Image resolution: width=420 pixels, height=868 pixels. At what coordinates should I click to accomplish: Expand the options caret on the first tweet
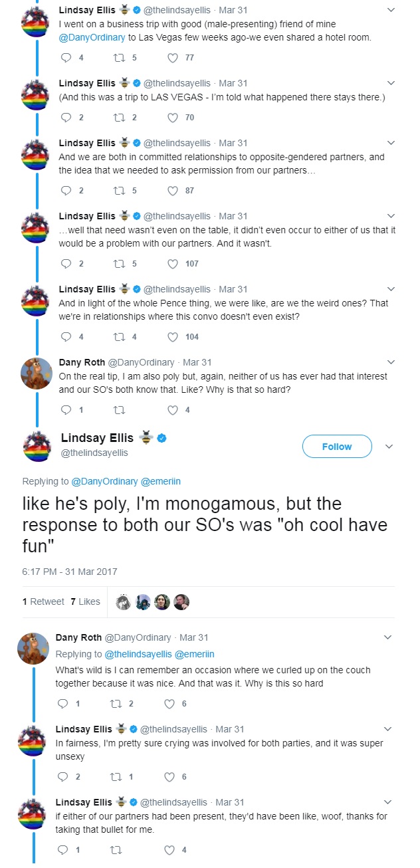click(x=390, y=10)
